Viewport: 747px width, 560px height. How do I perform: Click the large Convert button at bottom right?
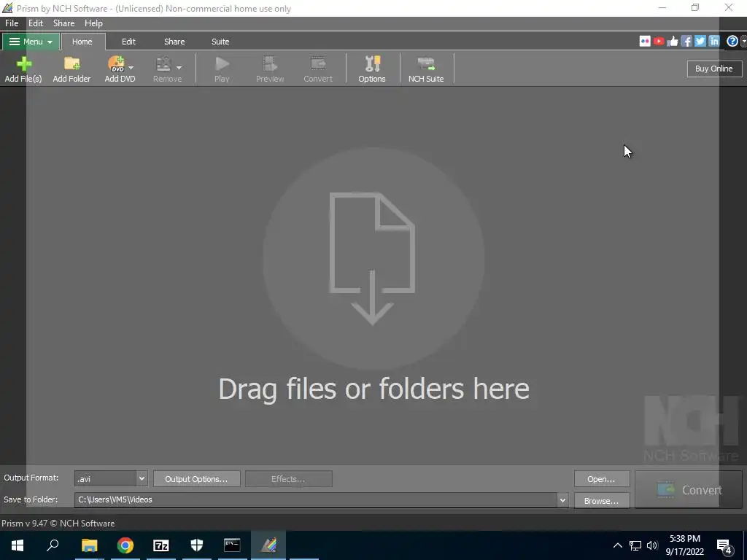[689, 489]
